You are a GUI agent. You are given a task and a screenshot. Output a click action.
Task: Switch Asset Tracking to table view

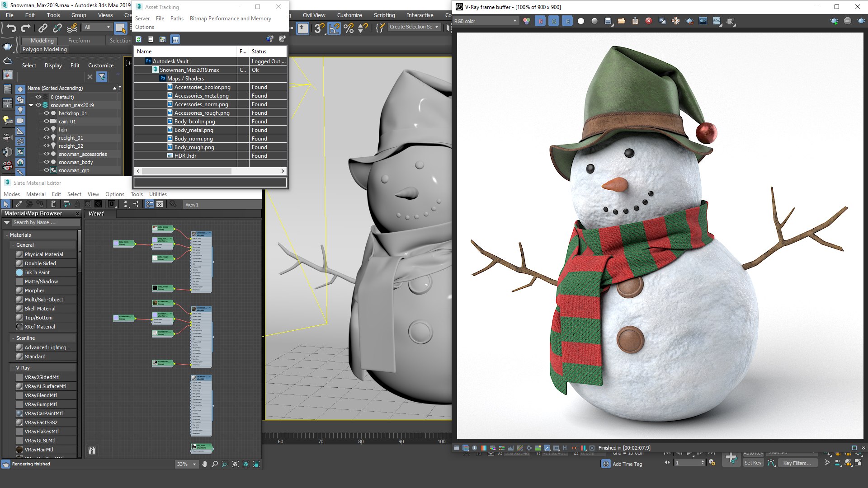tap(175, 39)
